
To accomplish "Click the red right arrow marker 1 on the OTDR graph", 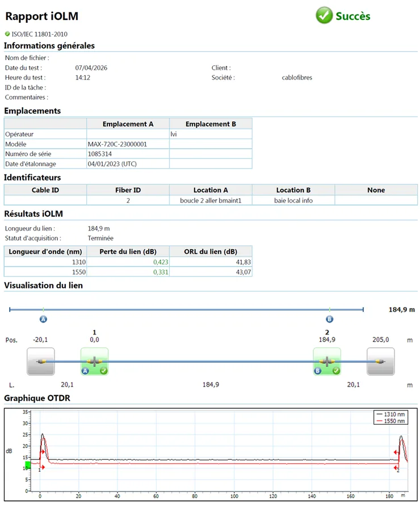I will tap(42, 452).
